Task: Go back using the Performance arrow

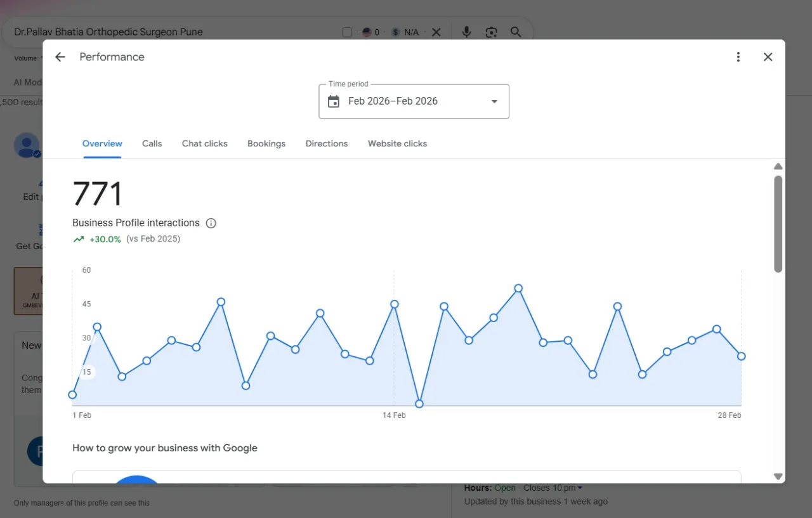Action: [60, 57]
